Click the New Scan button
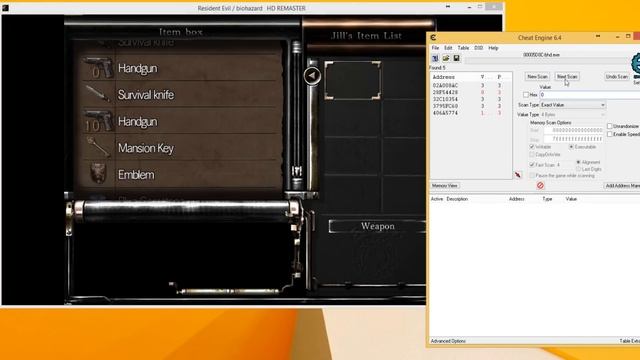This screenshot has width=640, height=360. click(x=537, y=77)
